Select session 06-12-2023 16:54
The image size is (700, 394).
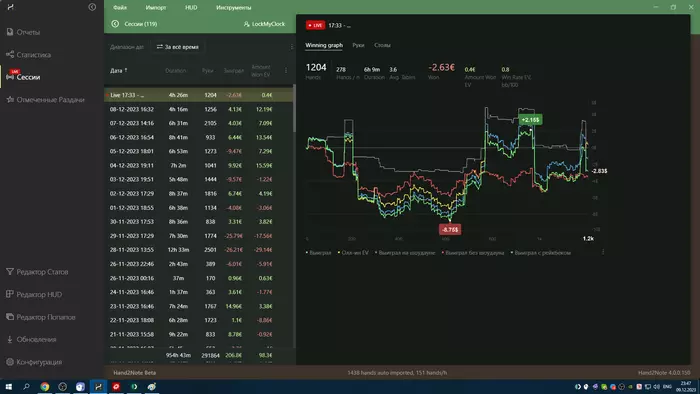[199, 137]
